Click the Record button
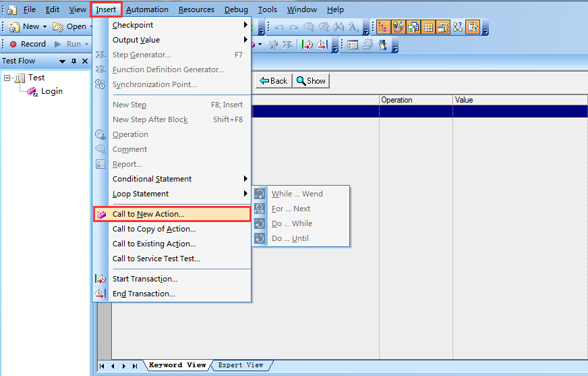The height and width of the screenshot is (376, 588). pos(28,44)
